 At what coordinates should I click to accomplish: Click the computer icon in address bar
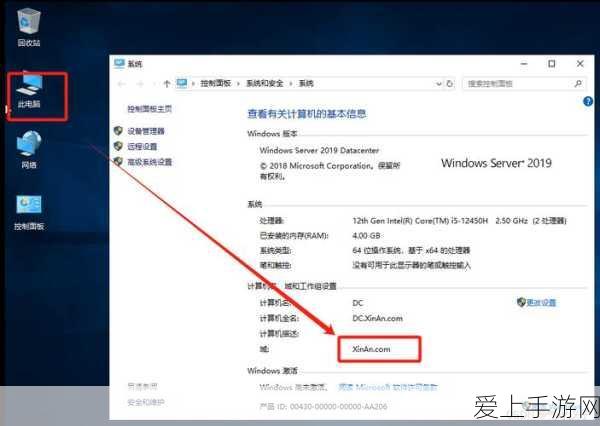click(182, 83)
